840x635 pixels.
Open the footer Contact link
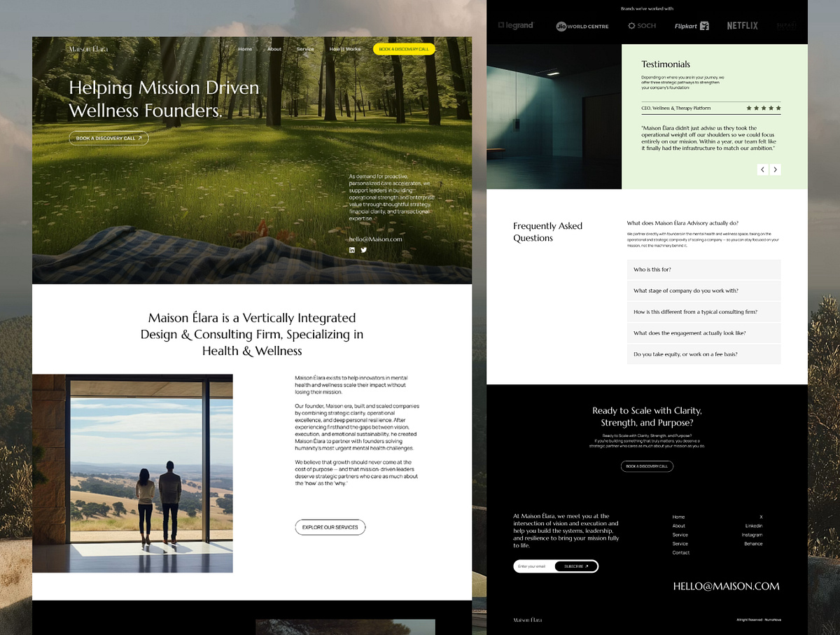[x=681, y=552]
